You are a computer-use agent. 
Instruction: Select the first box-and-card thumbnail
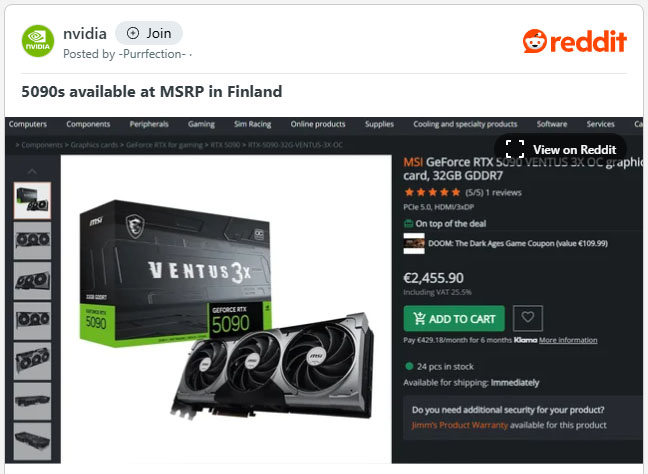pos(32,201)
